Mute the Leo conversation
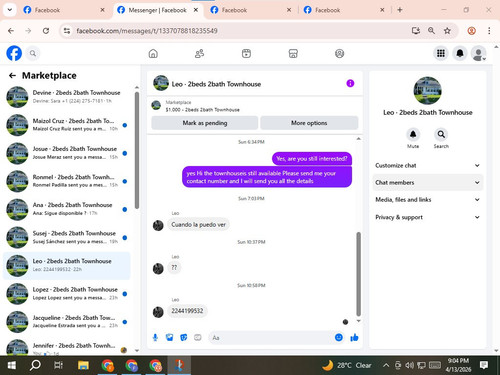Viewport: 500px width, 375px height. [413, 135]
